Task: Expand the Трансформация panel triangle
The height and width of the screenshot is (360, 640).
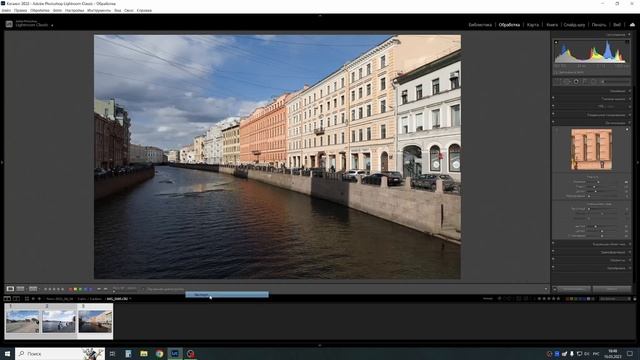Action: [629, 252]
